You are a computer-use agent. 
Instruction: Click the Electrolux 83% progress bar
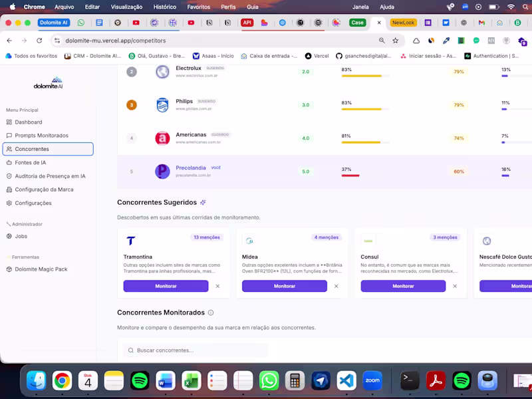point(365,76)
